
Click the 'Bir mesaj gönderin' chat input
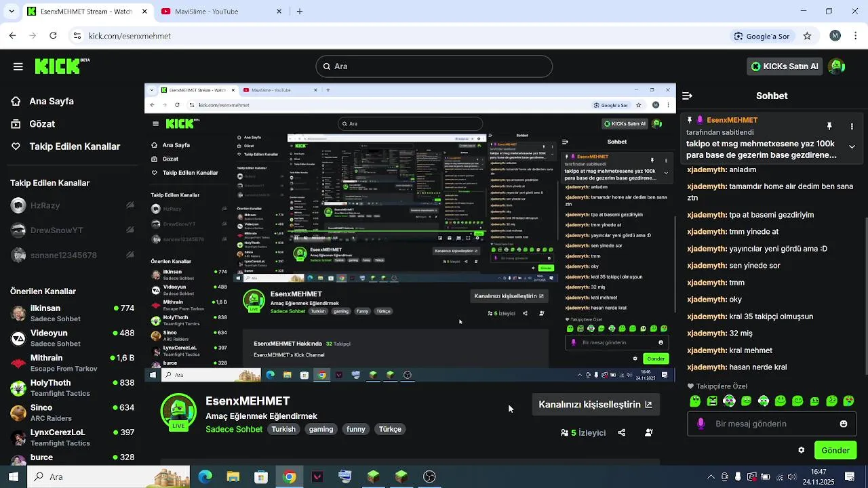(772, 424)
